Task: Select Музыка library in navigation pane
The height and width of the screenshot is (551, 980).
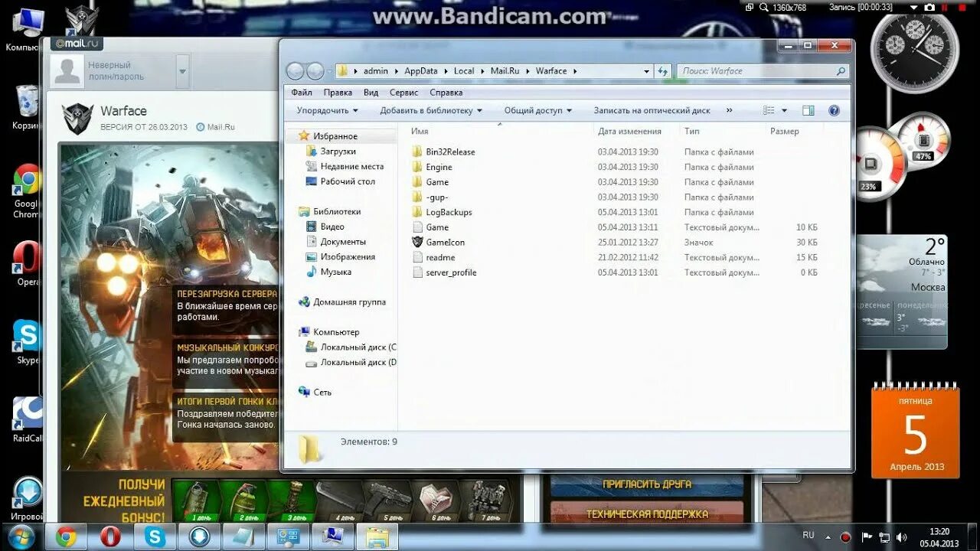Action: click(x=336, y=272)
